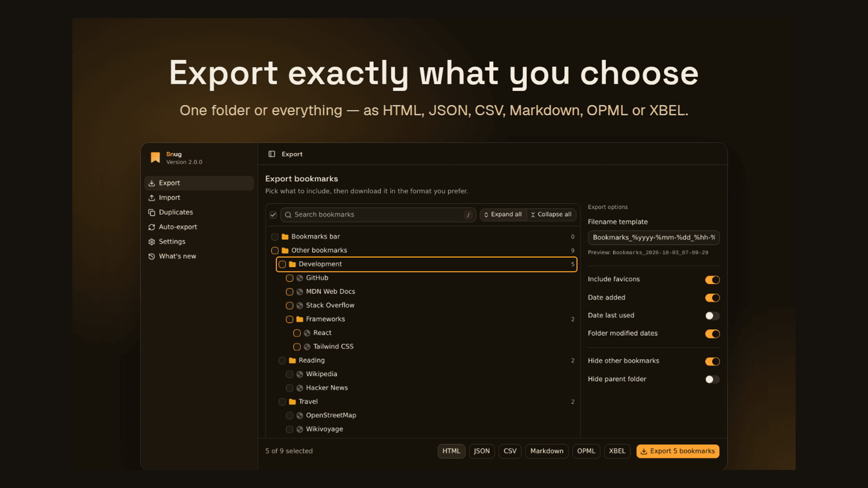Screen dimensions: 868x488
Task: Disable the Include favicons toggle
Action: (x=712, y=280)
